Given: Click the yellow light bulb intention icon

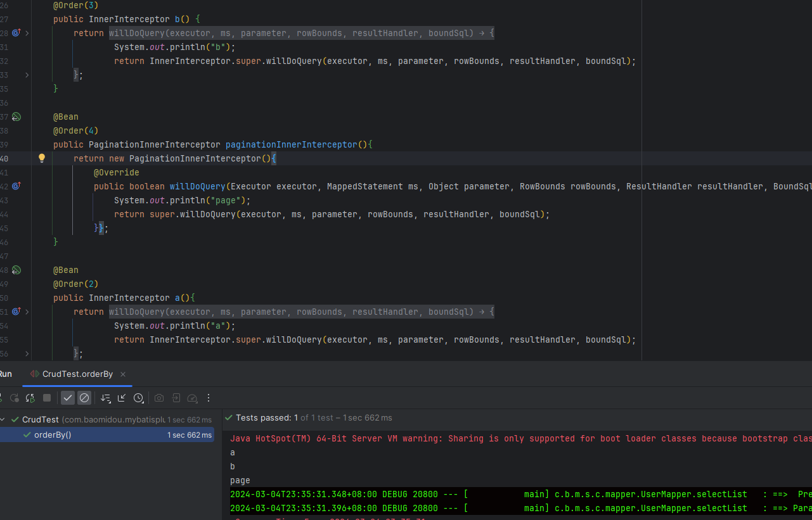Looking at the screenshot, I should tap(42, 158).
